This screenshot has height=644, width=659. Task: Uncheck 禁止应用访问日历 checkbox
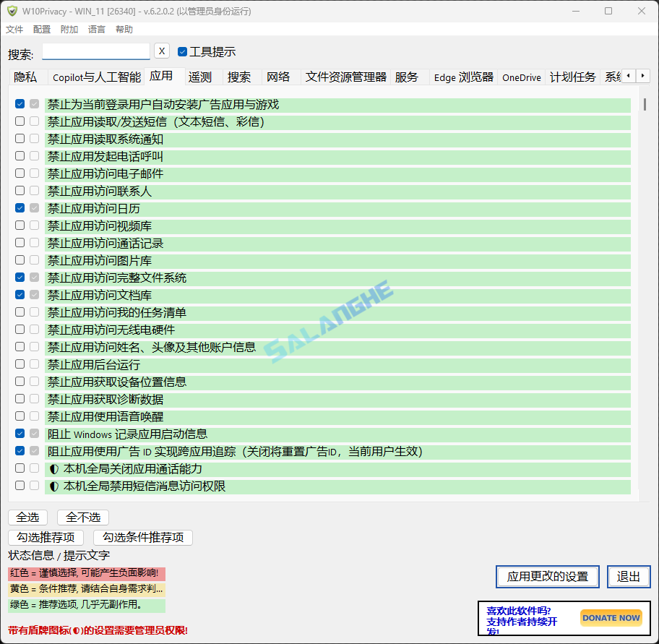point(20,207)
